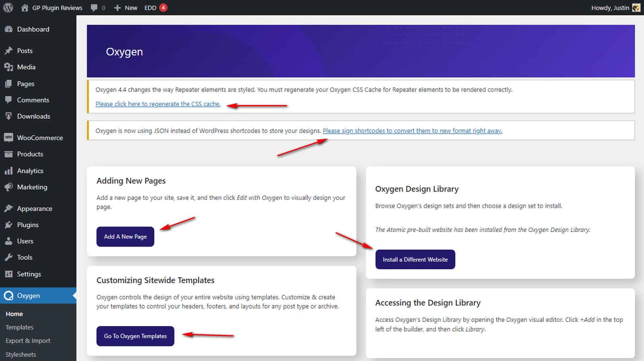
Task: Click the Comments speech bubble sidebar icon
Action: pos(8,100)
